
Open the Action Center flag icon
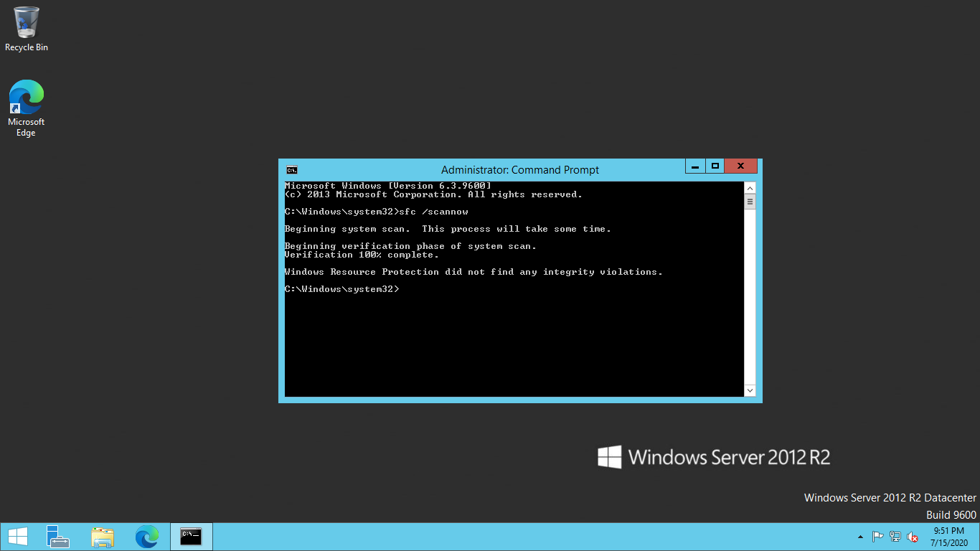877,537
